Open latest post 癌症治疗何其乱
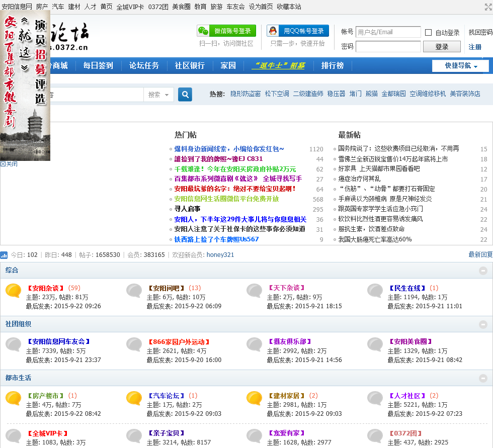The height and width of the screenshot is (448, 493). (359, 179)
